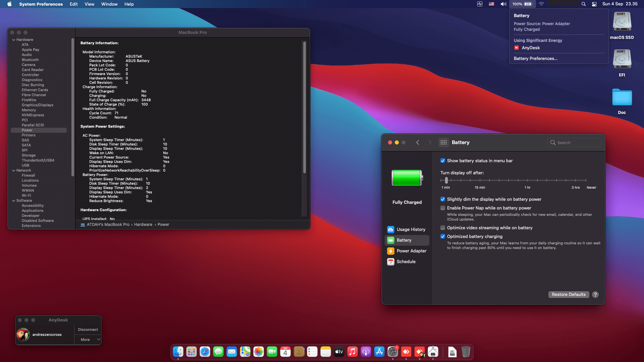Screen dimensions: 644x362
Task: Open the App Store from the Dock
Action: pos(379,352)
